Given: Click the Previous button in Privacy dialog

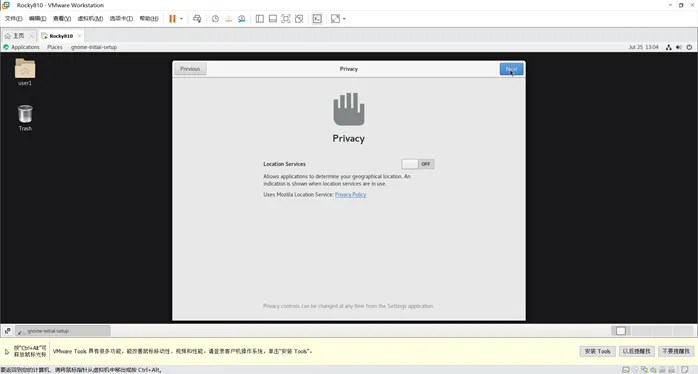Looking at the screenshot, I should 190,69.
